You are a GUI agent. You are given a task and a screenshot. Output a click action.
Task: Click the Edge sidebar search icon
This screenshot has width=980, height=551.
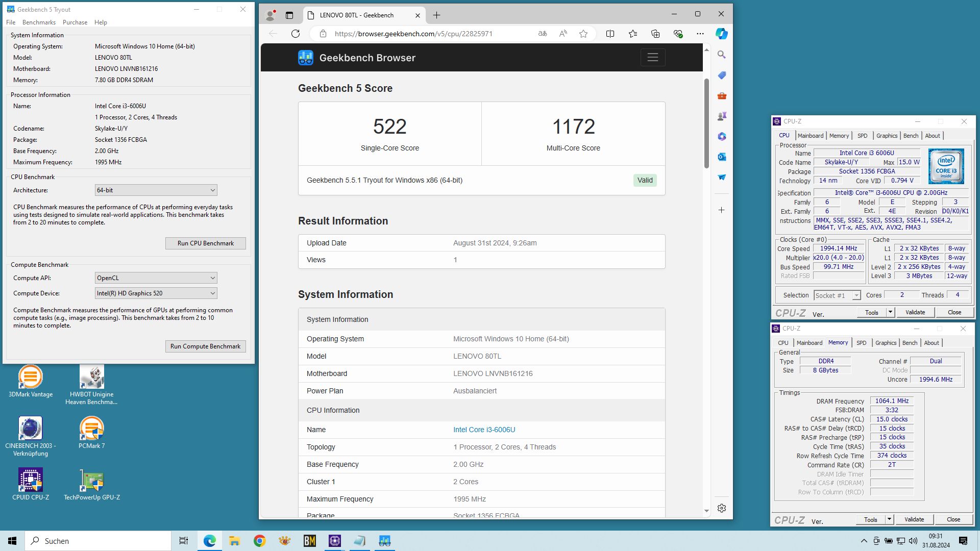722,55
